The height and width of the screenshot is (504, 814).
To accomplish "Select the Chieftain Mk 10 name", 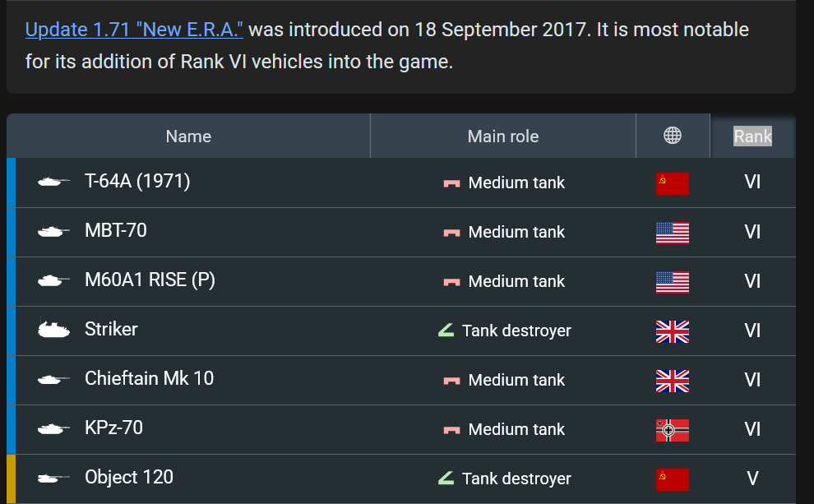I will click(149, 378).
